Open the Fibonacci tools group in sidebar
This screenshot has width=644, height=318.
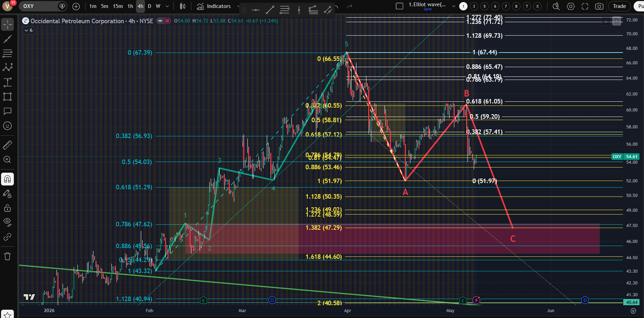coord(7,53)
